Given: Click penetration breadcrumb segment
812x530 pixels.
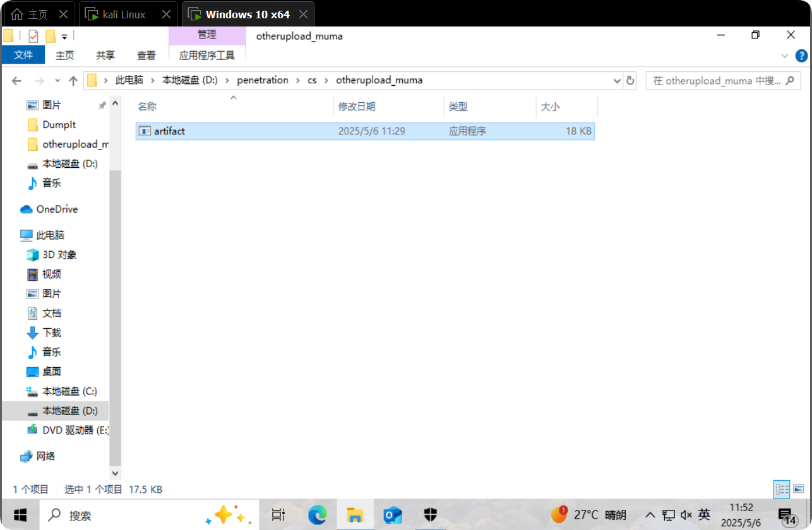Looking at the screenshot, I should 263,80.
